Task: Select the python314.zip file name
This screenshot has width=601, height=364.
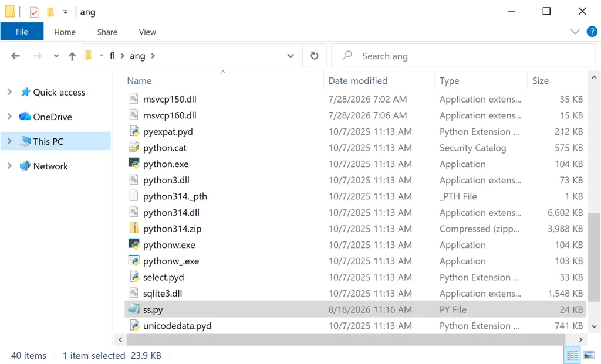Action: pos(172,229)
